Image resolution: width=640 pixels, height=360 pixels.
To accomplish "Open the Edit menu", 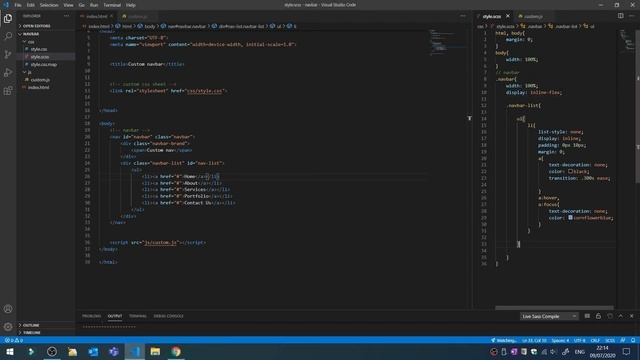I will [x=31, y=5].
